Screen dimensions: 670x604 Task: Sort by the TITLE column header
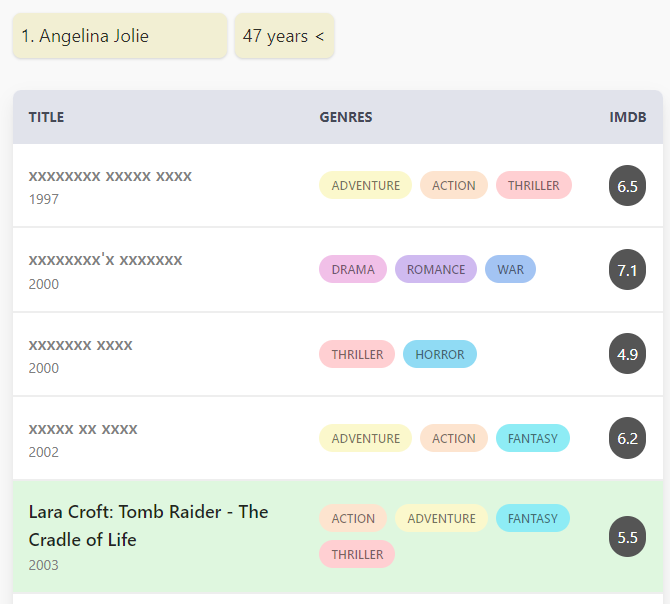46,117
